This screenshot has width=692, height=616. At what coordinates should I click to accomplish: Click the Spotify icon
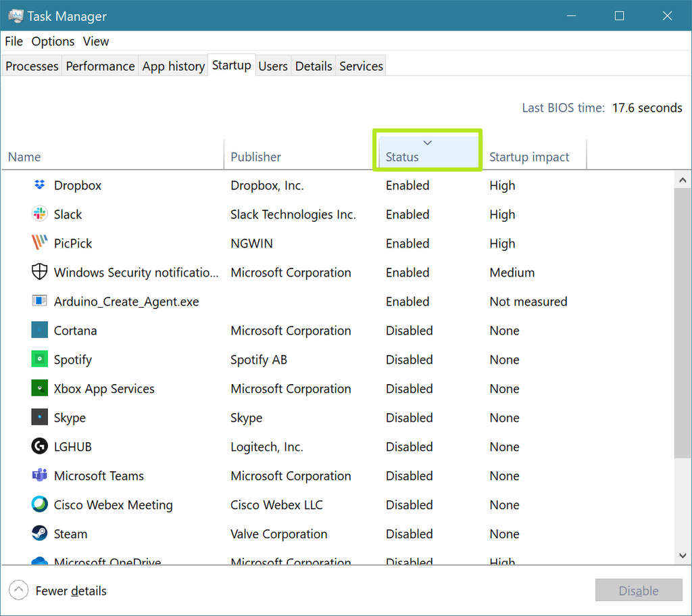point(39,359)
